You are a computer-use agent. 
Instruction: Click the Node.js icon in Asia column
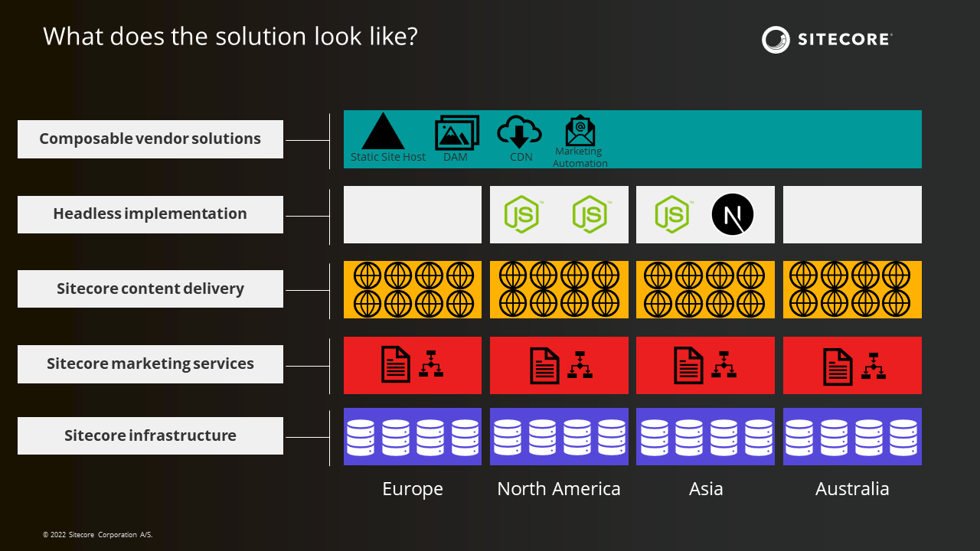(x=674, y=214)
